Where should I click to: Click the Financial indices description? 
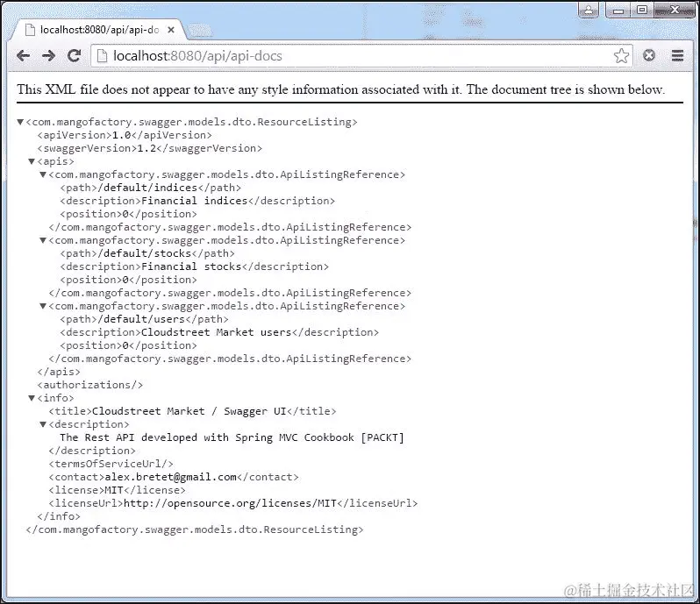(x=194, y=201)
